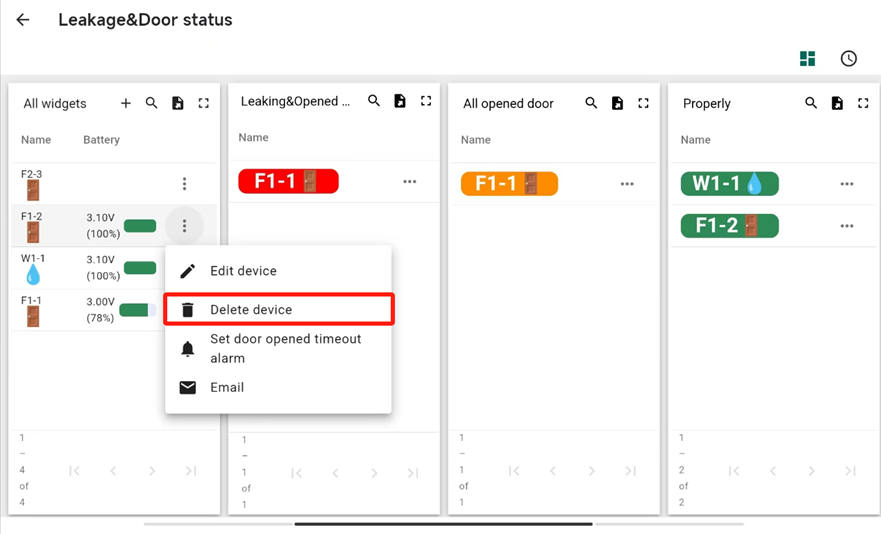
Task: Search within the Properly panel
Action: click(811, 103)
